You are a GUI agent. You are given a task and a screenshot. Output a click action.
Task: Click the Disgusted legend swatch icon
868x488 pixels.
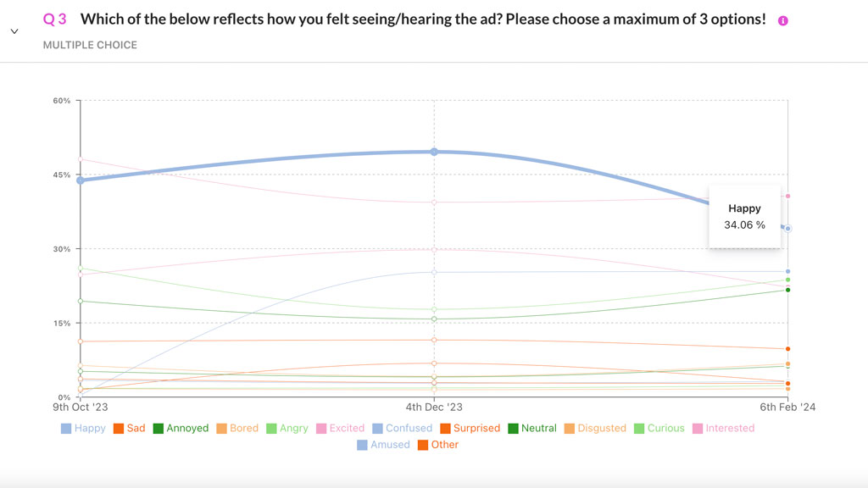click(x=570, y=429)
